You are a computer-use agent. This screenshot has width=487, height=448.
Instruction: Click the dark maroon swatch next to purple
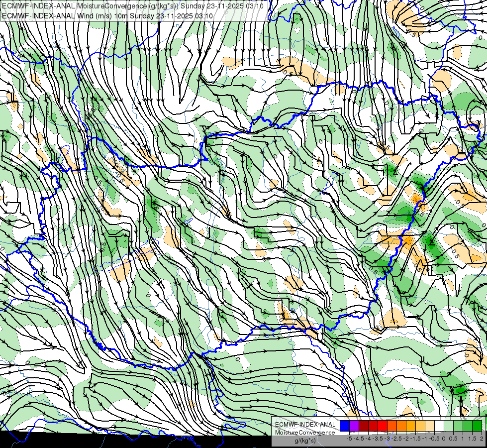[364, 426]
